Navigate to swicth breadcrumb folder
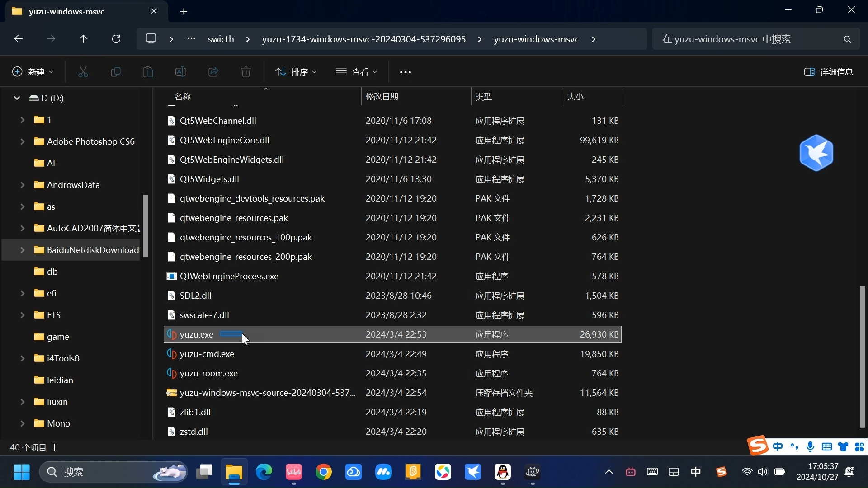The width and height of the screenshot is (868, 488). (221, 39)
